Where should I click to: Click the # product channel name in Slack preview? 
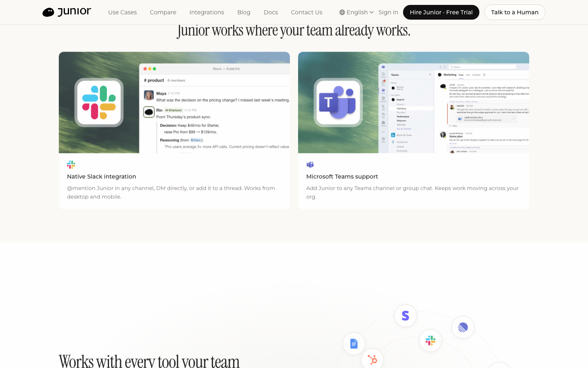pyautogui.click(x=154, y=81)
